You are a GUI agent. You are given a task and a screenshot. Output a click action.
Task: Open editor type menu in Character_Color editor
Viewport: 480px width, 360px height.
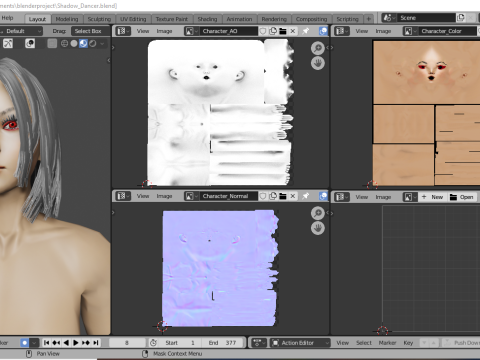[342, 31]
